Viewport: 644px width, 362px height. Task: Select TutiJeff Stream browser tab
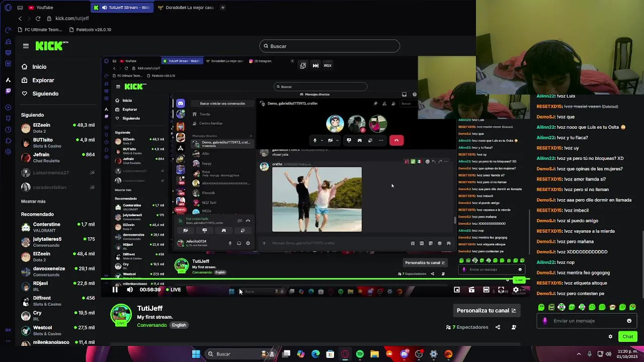tap(122, 8)
